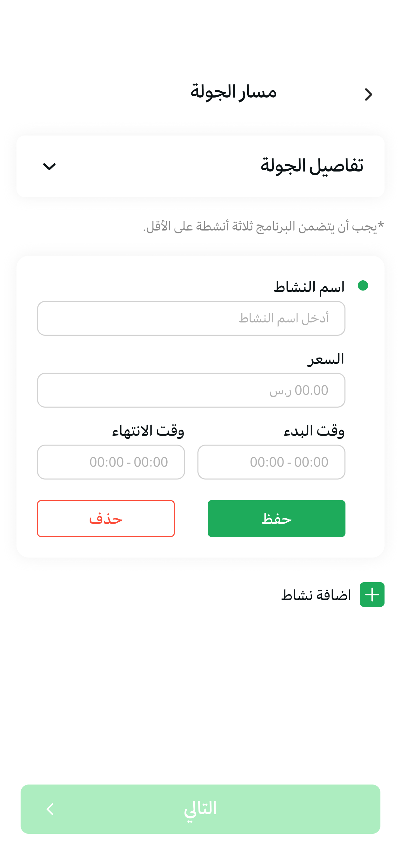Expand the تفاصيل الجولة chevron arrow
This screenshot has width=401, height=868.
pos(49,166)
